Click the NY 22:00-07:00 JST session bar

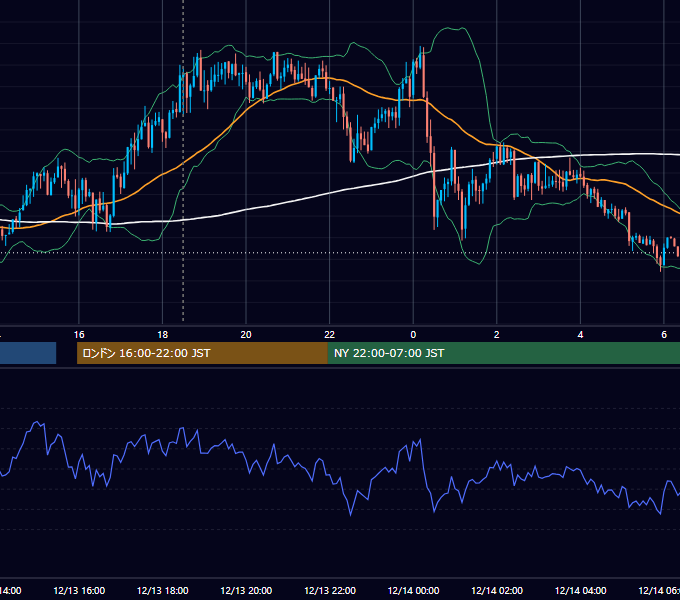(x=503, y=353)
